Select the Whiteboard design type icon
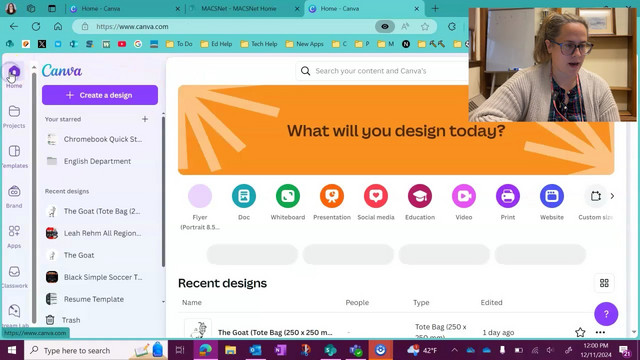Image resolution: width=640 pixels, height=360 pixels. pyautogui.click(x=288, y=196)
